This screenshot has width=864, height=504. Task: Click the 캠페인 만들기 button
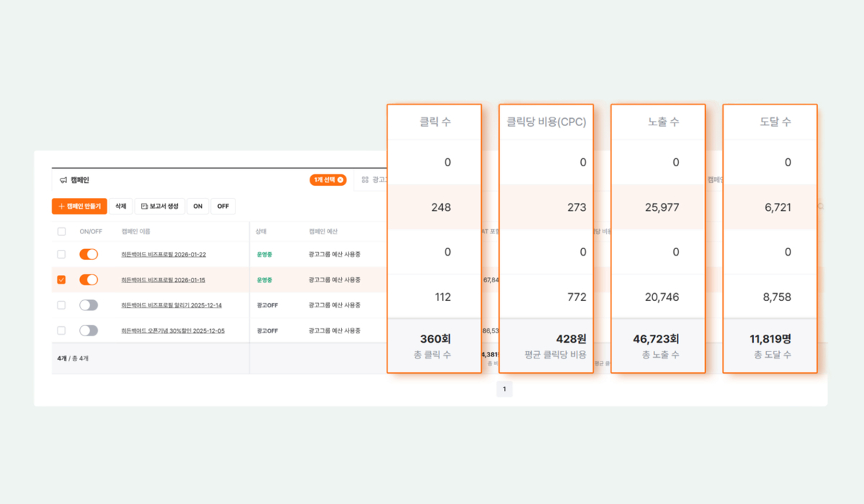79,206
